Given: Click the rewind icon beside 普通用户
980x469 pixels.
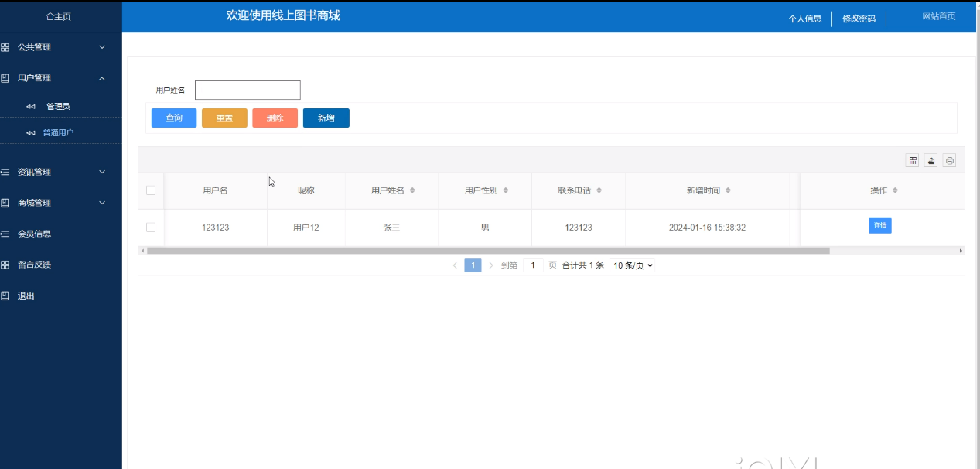Looking at the screenshot, I should click(31, 133).
